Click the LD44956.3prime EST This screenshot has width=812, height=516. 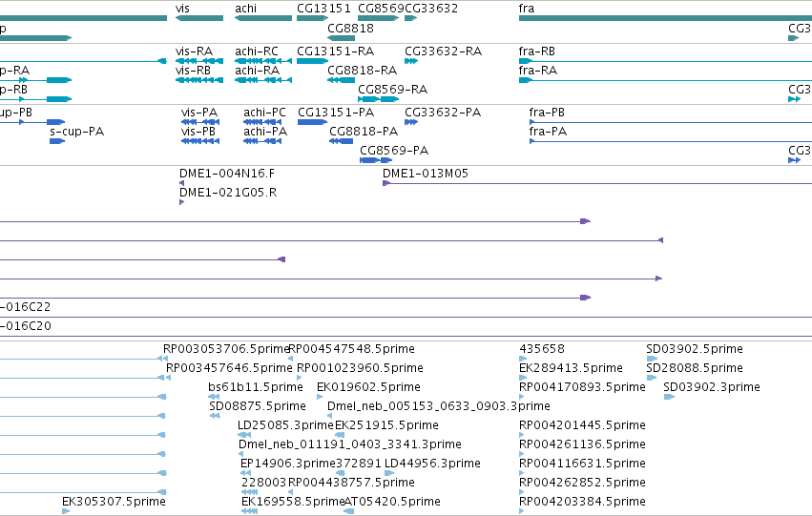[389, 474]
